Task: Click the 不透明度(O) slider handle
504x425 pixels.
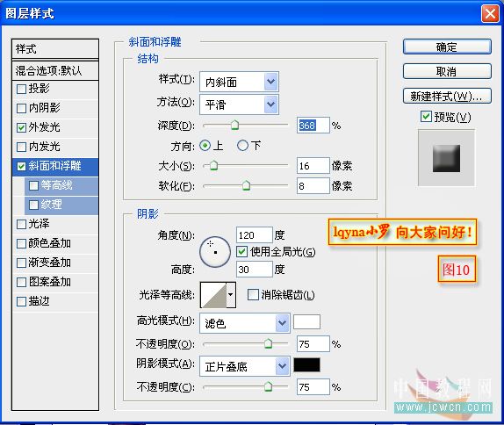Action: pos(268,344)
